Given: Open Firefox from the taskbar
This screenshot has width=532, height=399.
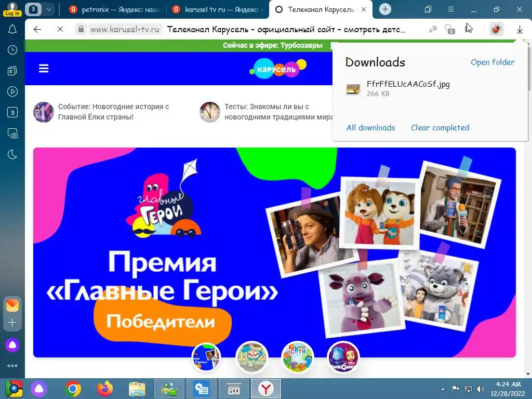Looking at the screenshot, I should [x=105, y=389].
